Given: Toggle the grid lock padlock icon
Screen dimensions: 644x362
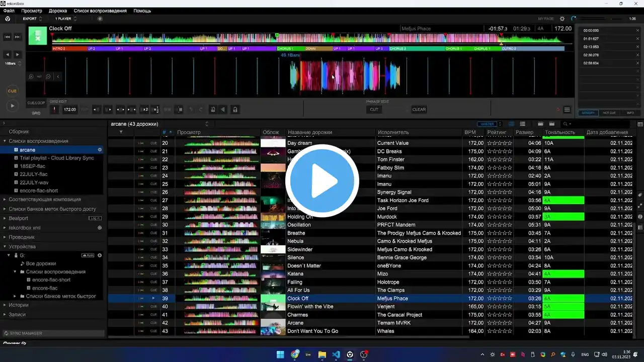Looking at the screenshot, I should [x=234, y=109].
